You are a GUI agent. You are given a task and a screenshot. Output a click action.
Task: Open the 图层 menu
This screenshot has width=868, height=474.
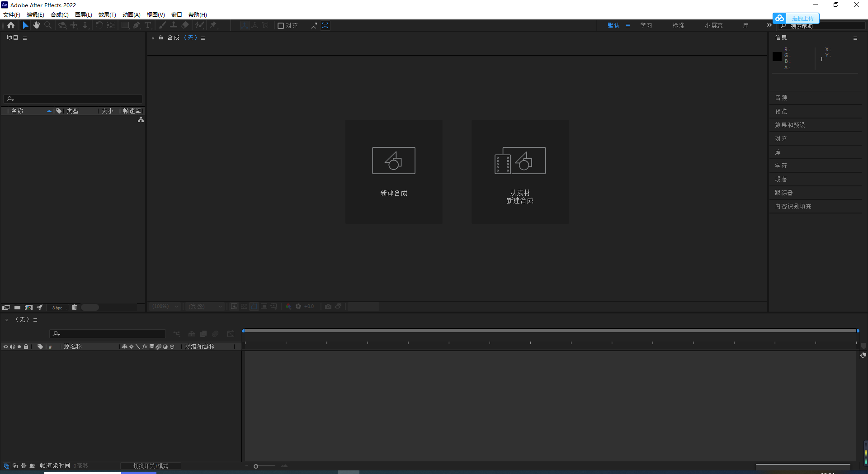pyautogui.click(x=84, y=15)
